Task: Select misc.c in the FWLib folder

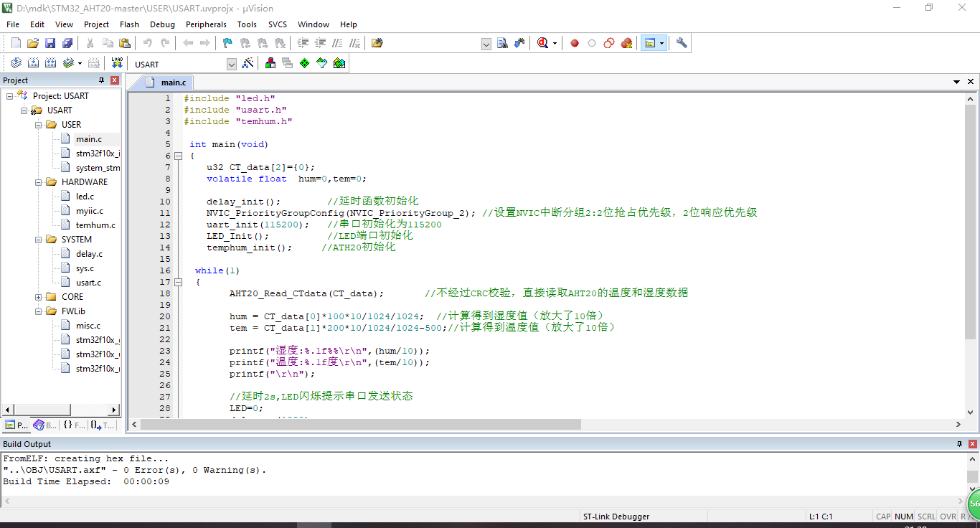Action: click(x=88, y=326)
